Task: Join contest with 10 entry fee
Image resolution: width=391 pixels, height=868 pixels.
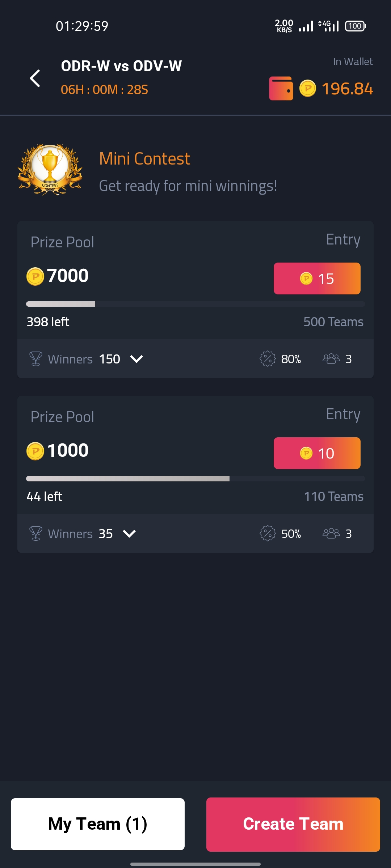Action: pos(317,453)
